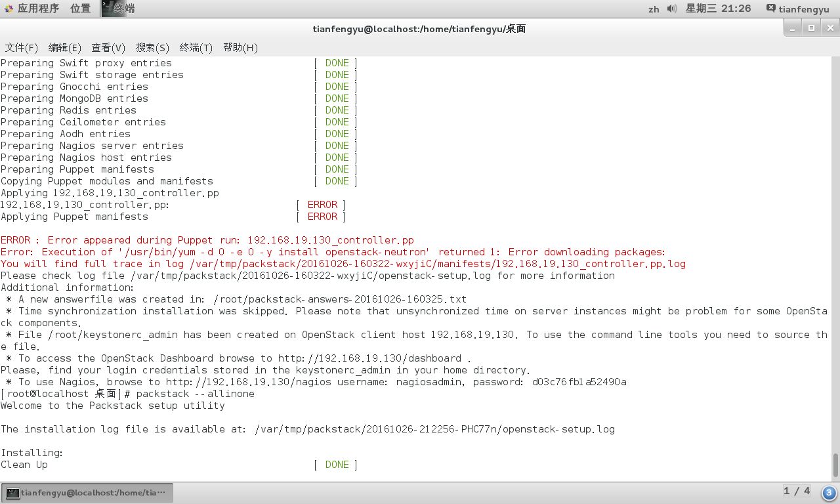Open the 查看(V) menu
Image resolution: width=840 pixels, height=504 pixels.
coord(108,47)
